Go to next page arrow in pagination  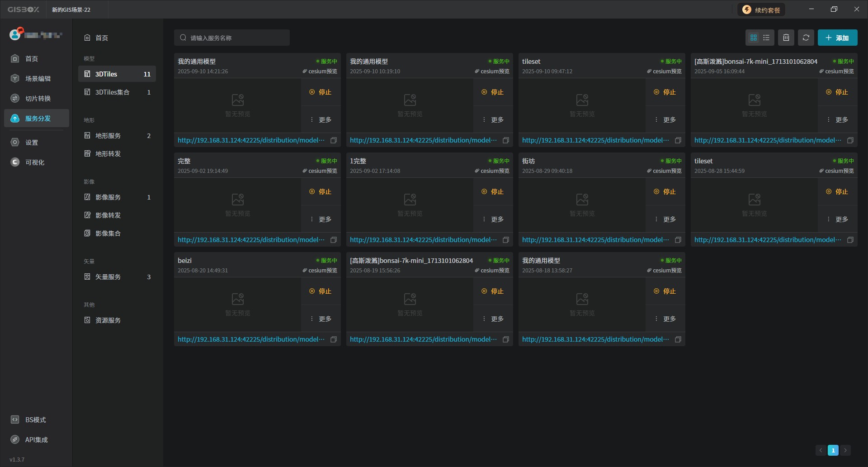(x=845, y=450)
